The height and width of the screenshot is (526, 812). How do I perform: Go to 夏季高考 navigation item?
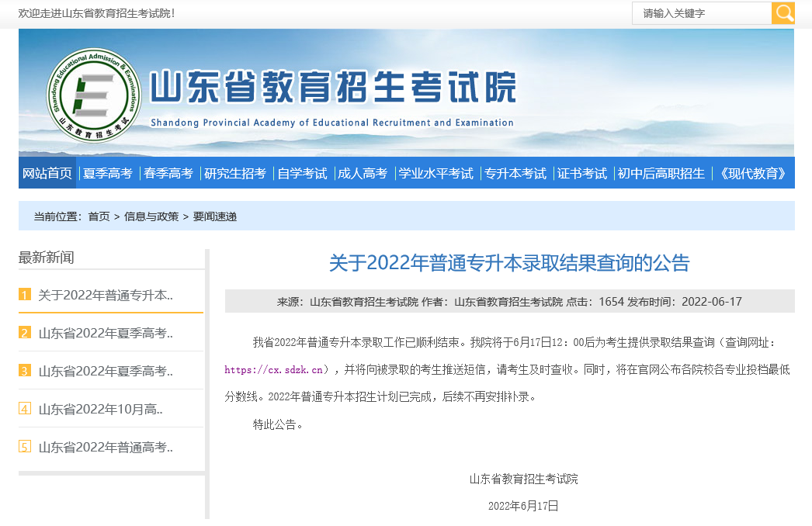(x=108, y=173)
